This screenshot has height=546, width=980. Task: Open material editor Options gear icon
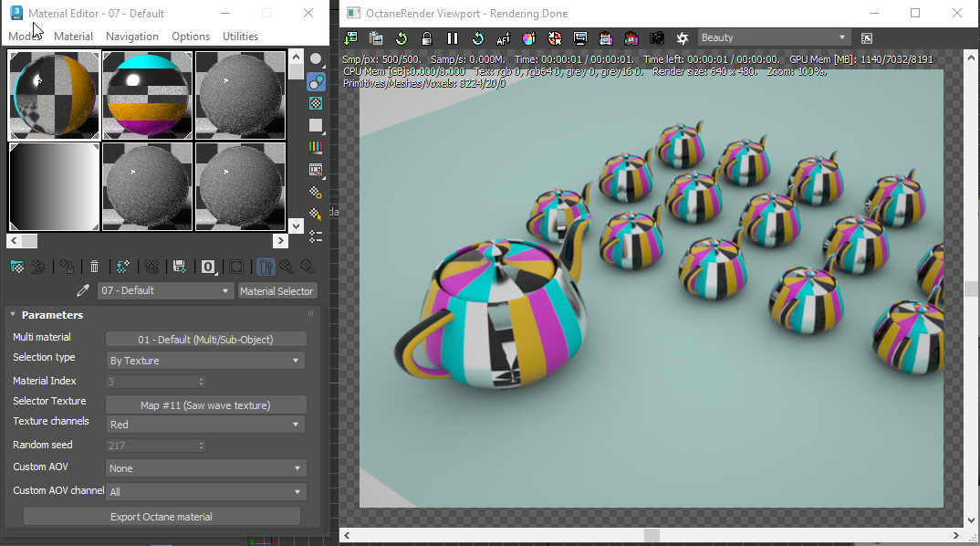317,192
